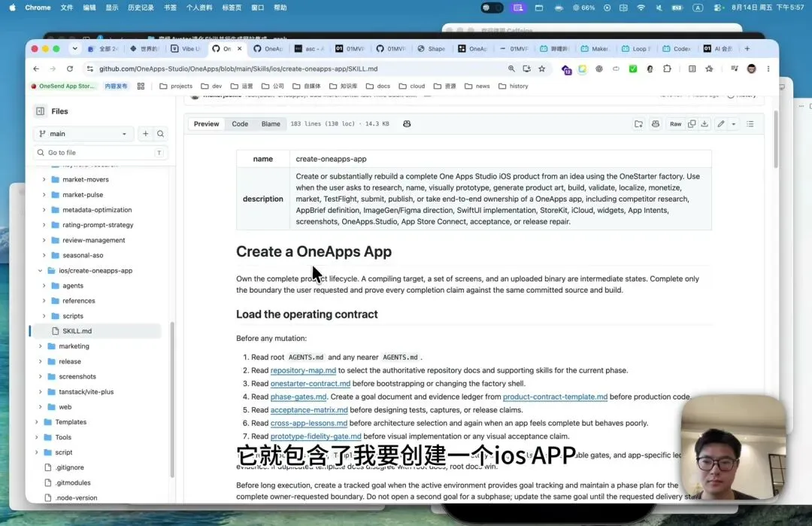Click the open-in-editor icon left of Raw

pyautogui.click(x=638, y=124)
